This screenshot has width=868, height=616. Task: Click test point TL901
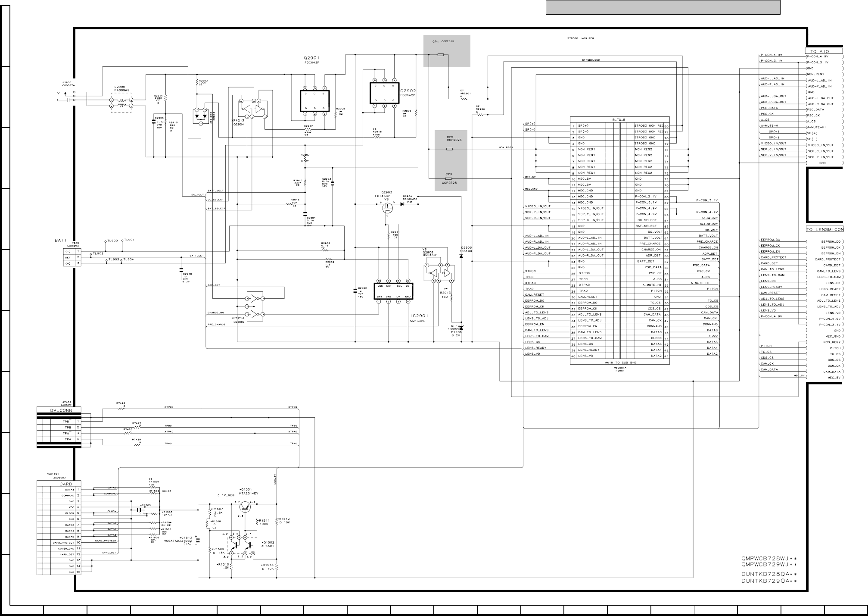128,240
